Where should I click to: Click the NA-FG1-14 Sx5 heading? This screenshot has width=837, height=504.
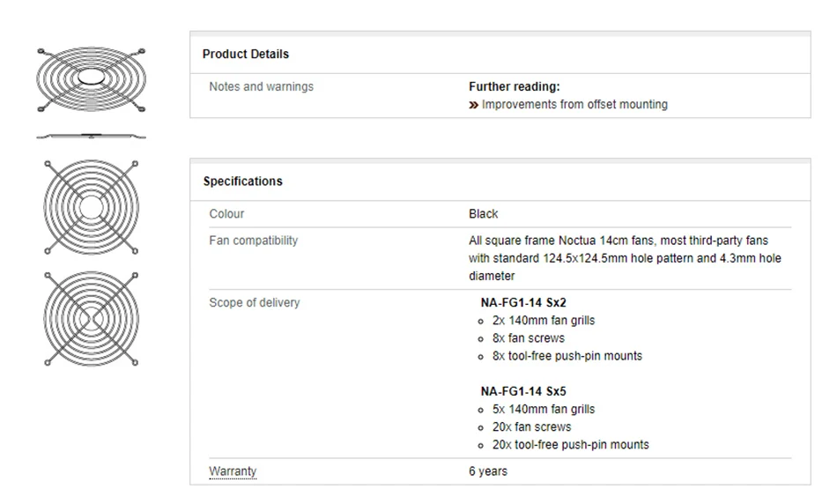coord(523,391)
